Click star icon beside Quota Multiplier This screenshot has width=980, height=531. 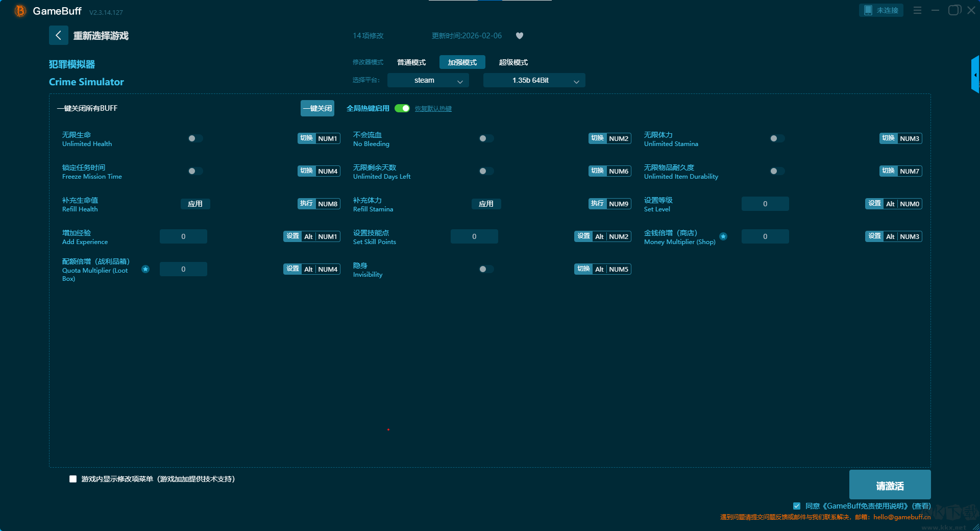pyautogui.click(x=145, y=269)
